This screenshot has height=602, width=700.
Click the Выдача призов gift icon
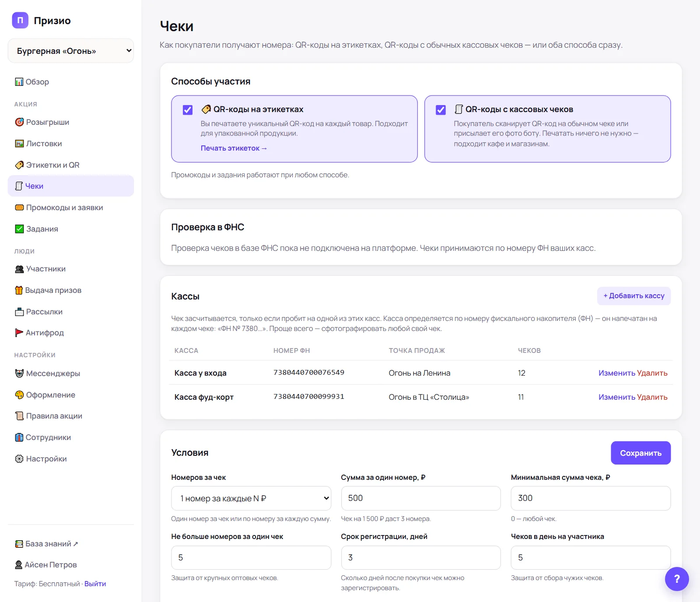tap(19, 290)
